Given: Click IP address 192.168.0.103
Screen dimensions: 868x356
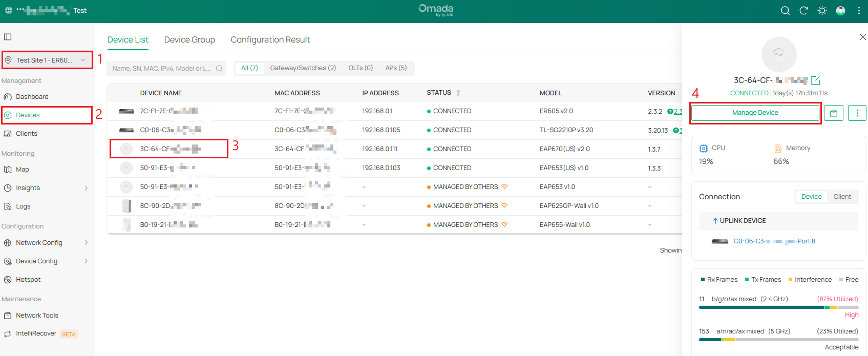Looking at the screenshot, I should point(381,168).
